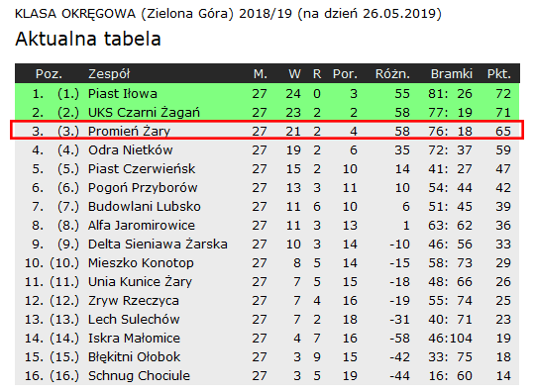Select the Mieszko Konotop row
Screen dimensions: 534x392
(x=267, y=263)
